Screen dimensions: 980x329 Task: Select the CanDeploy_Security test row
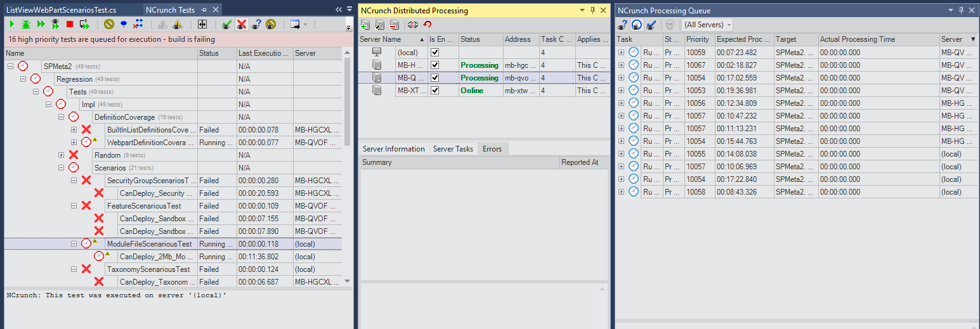click(173, 193)
